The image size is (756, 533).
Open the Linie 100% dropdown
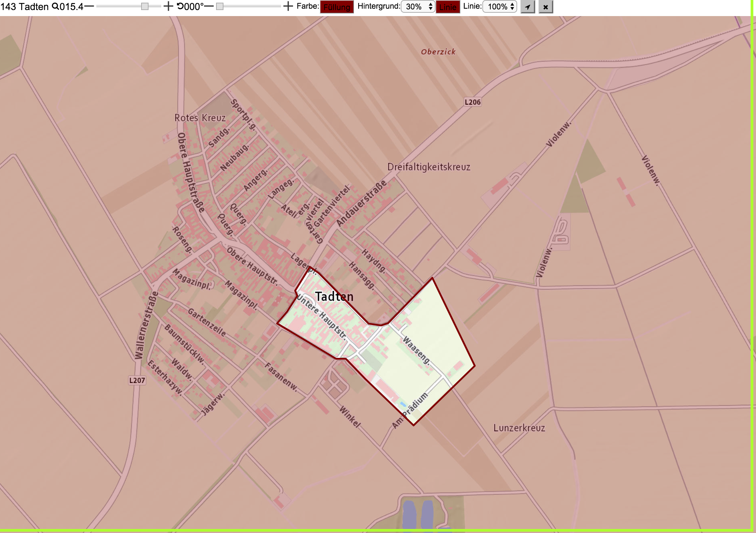[x=500, y=7]
